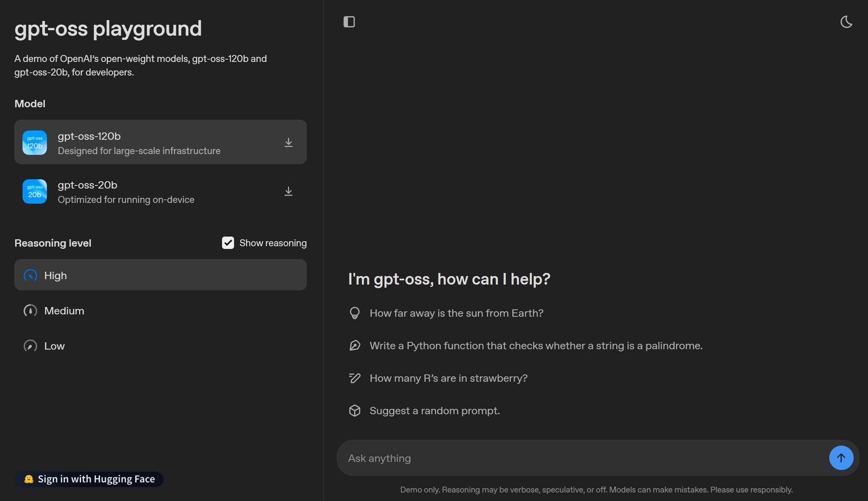Select High reasoning level

161,275
